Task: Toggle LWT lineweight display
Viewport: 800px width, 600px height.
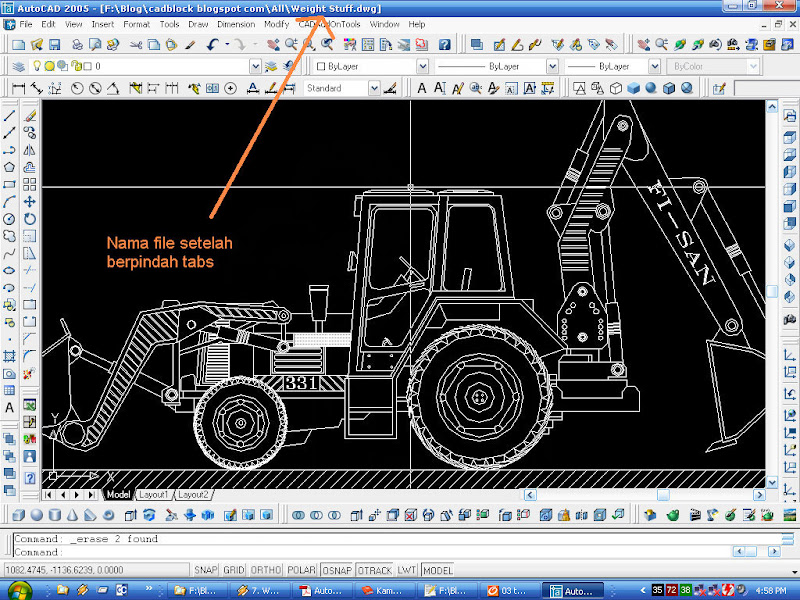Action: point(407,570)
